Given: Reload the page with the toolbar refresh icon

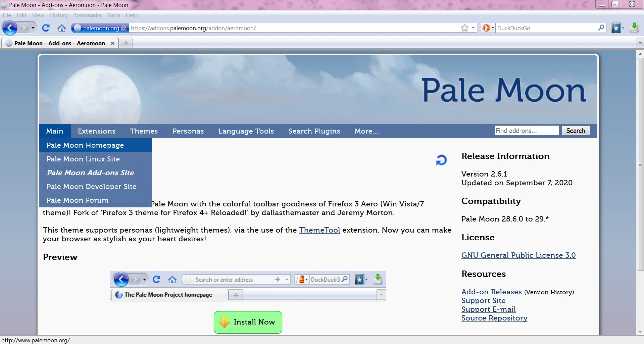Looking at the screenshot, I should [46, 28].
